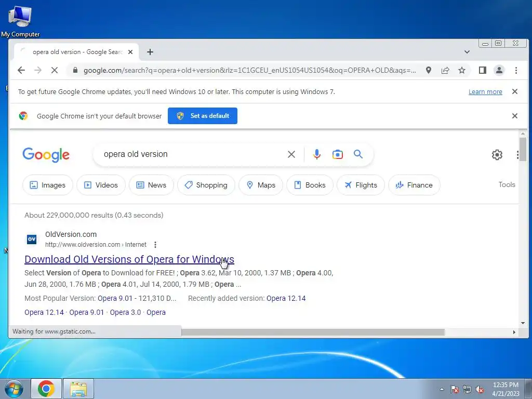The width and height of the screenshot is (532, 399).
Task: Click the vertical scrollbar down arrow
Action: tap(523, 323)
